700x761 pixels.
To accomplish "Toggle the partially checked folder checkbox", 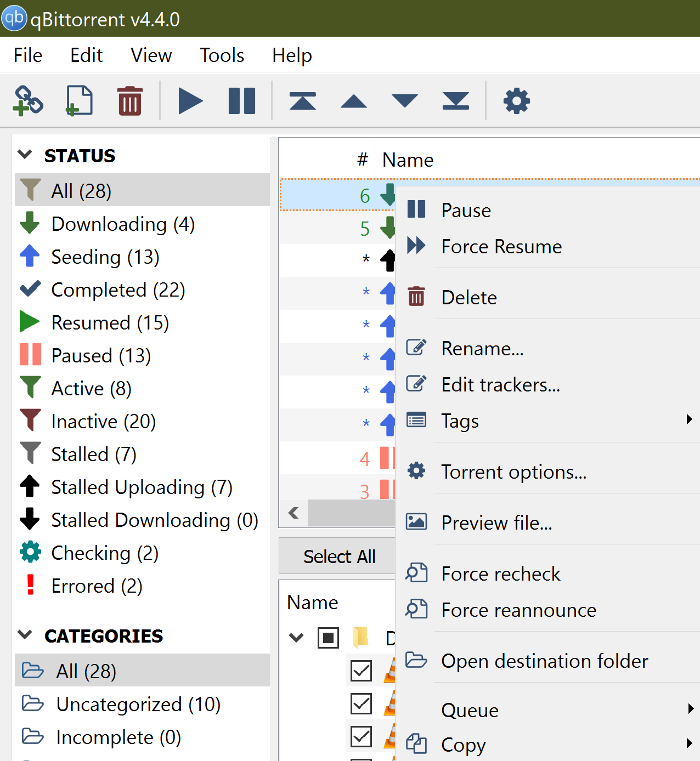I will pos(328,638).
